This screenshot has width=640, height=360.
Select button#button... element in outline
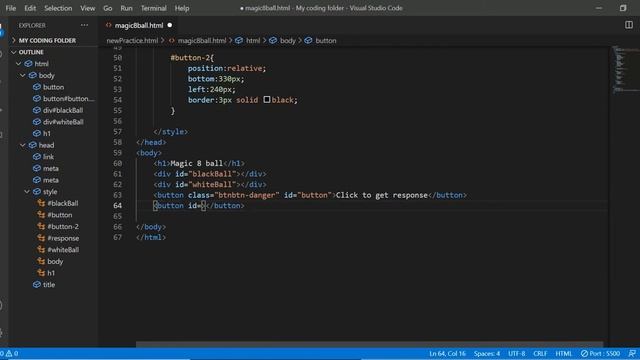pos(68,99)
